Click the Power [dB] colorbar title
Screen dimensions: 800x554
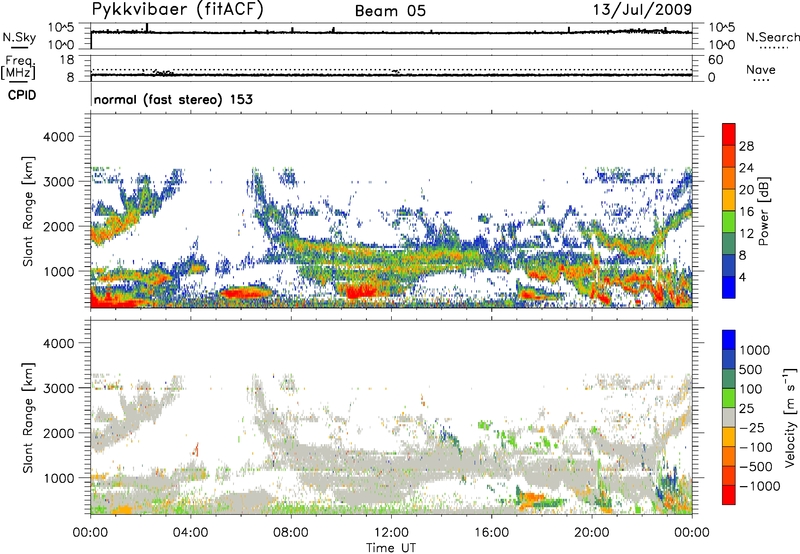[763, 211]
